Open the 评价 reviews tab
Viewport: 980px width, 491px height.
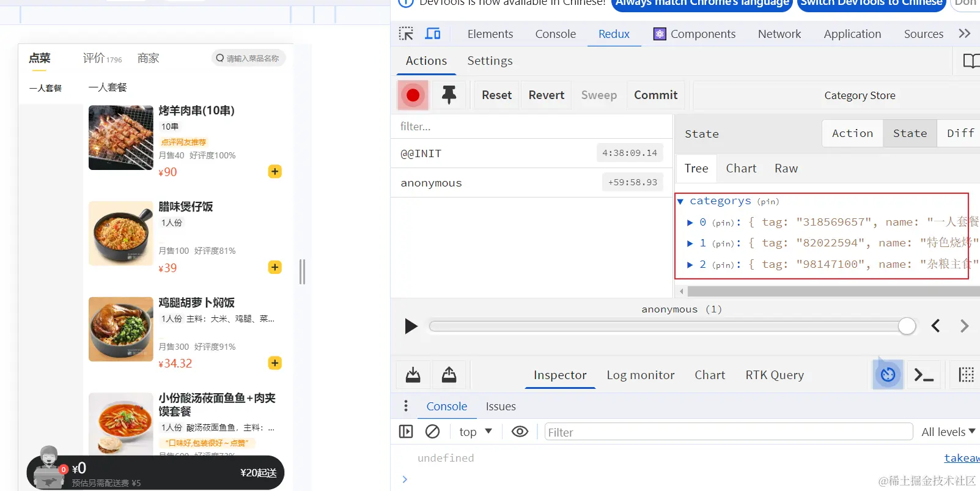tap(102, 58)
